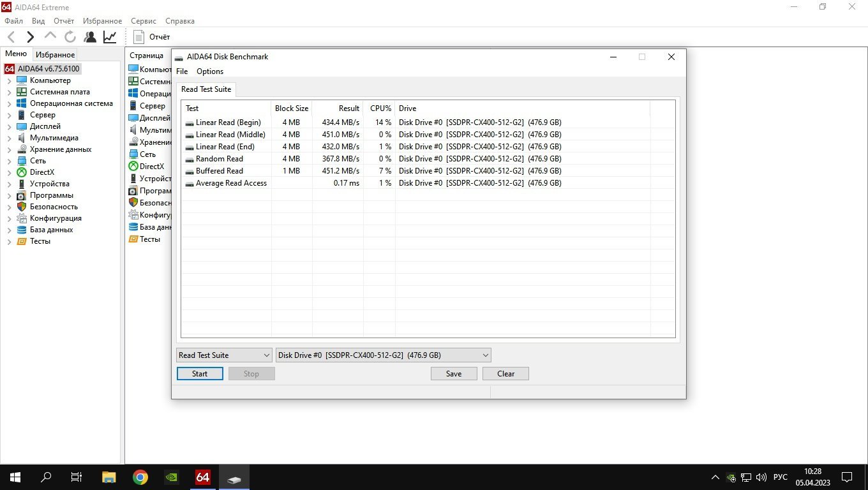This screenshot has height=490, width=868.
Task: Expand the Операционная система tree node
Action: point(9,103)
